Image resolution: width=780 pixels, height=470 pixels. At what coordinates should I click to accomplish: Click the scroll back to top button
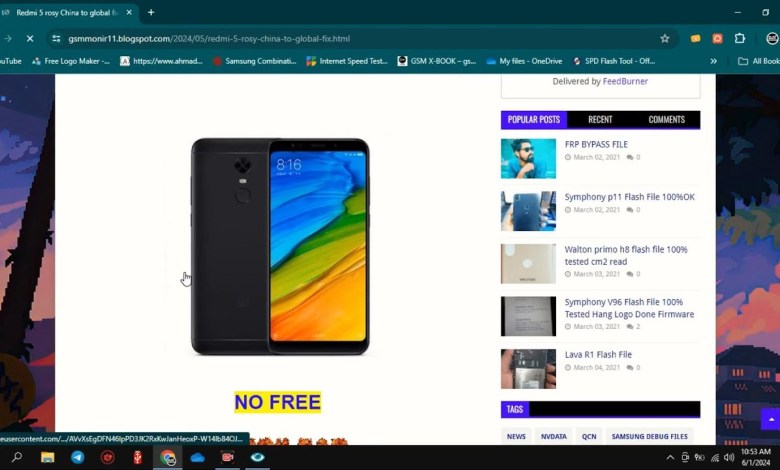(771, 419)
